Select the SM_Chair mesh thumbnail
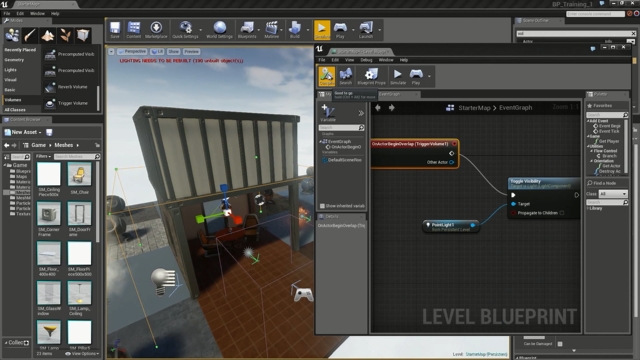This screenshot has height=360, width=640. (79, 178)
